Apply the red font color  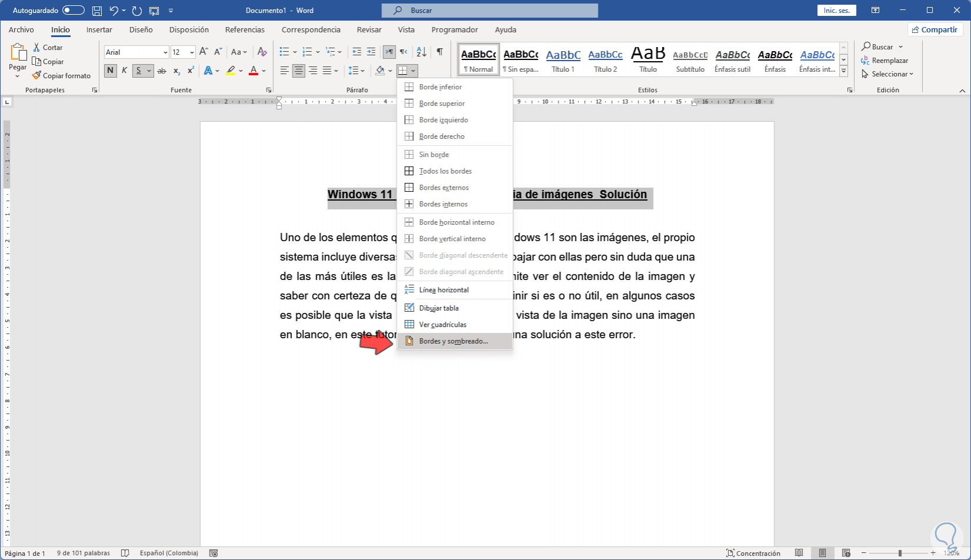[254, 71]
